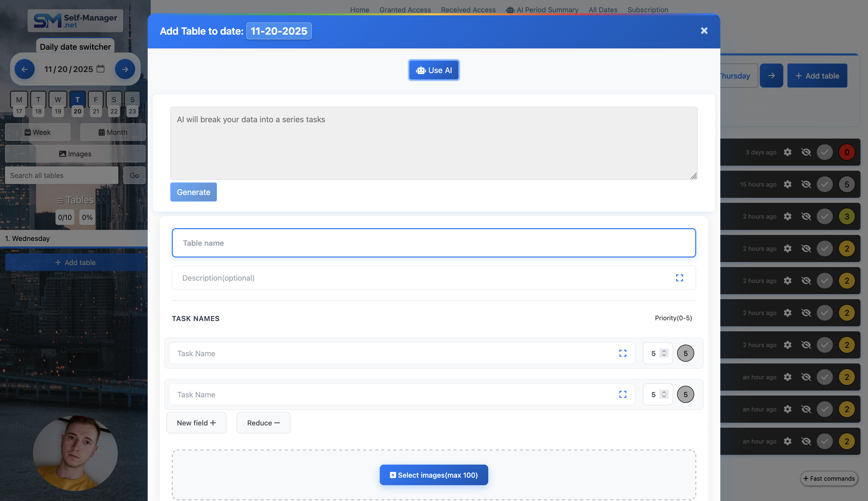Expand the first Task Name field to fullscreen
This screenshot has width=868, height=501.
point(623,353)
